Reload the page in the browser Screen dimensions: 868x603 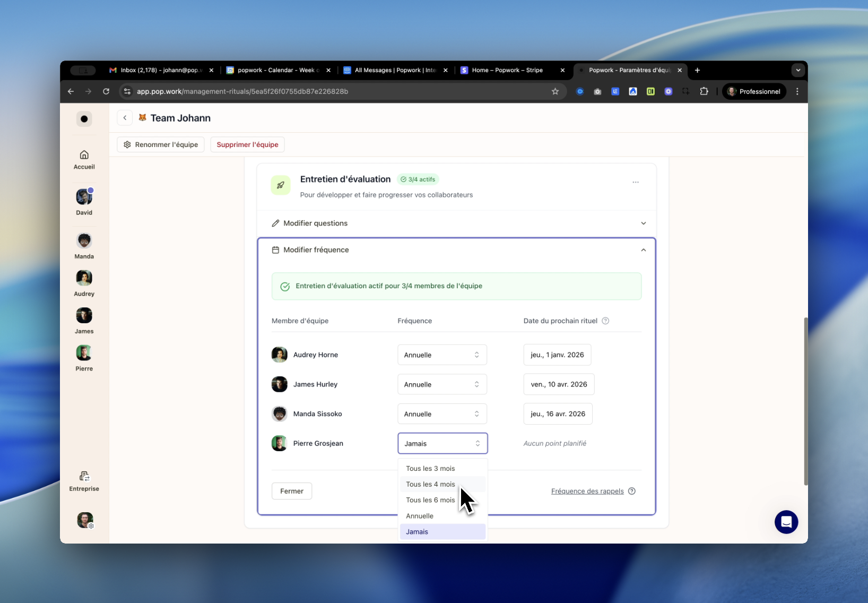106,91
